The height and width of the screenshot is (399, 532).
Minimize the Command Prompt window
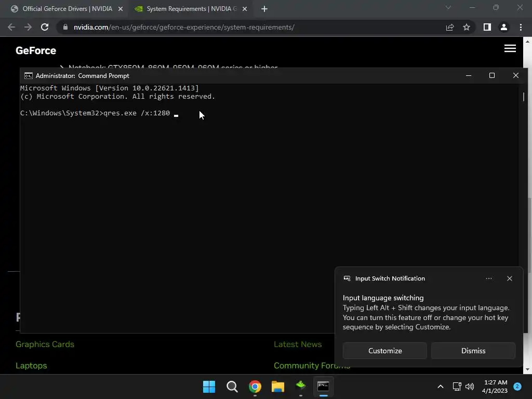pyautogui.click(x=469, y=76)
